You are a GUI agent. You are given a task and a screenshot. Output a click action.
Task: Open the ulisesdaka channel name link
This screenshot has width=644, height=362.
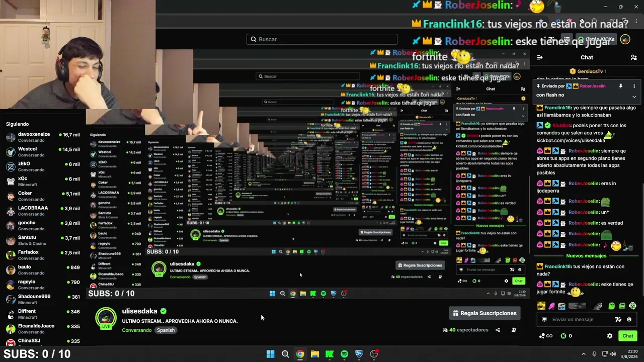[140, 311]
